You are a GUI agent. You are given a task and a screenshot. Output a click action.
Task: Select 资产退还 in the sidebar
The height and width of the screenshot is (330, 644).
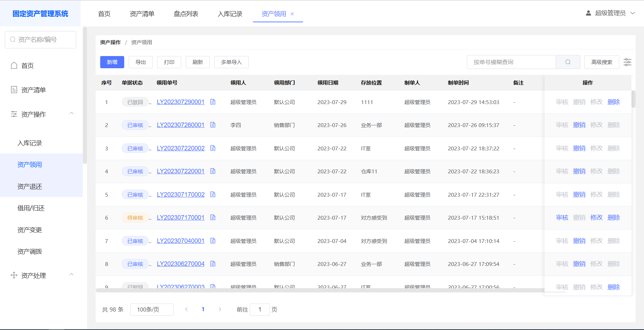tap(41, 187)
